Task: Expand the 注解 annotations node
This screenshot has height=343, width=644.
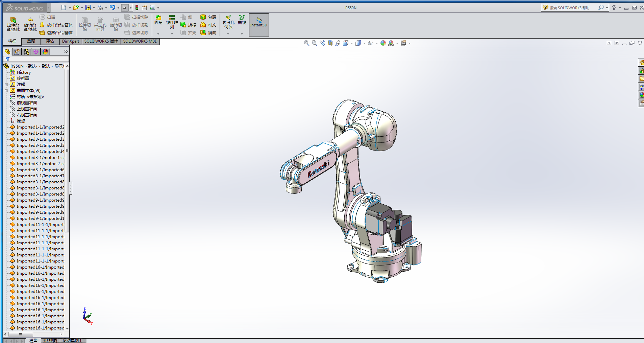Action: [x=6, y=85]
